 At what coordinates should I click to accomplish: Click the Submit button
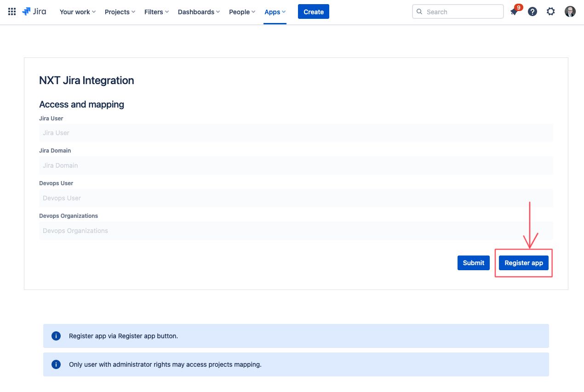pos(474,263)
